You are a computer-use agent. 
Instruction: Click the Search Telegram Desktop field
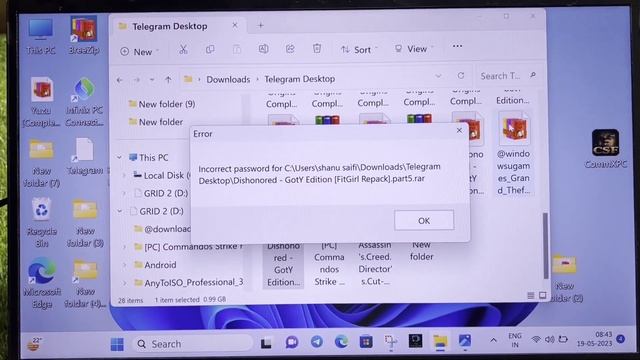(x=508, y=76)
